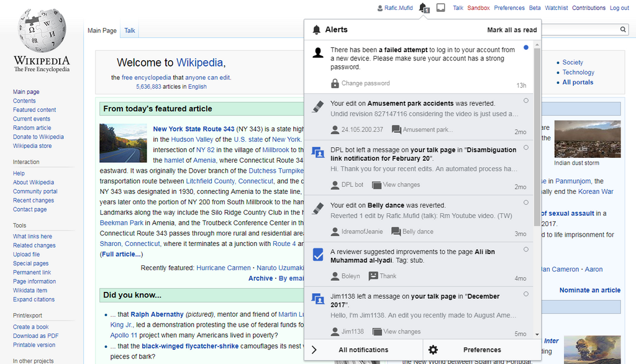Click the search magnifier icon

(x=622, y=29)
